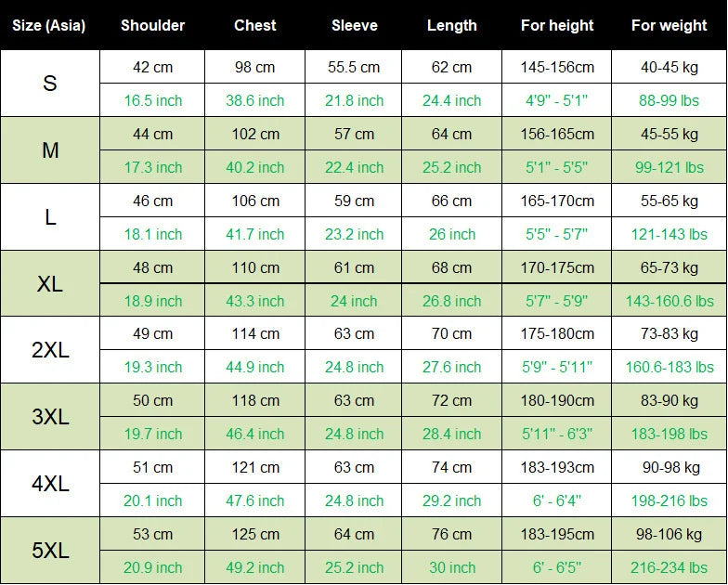Screen dimensions: 728x585
Task: Click the 53 cm shoulder cell
Action: [x=152, y=534]
